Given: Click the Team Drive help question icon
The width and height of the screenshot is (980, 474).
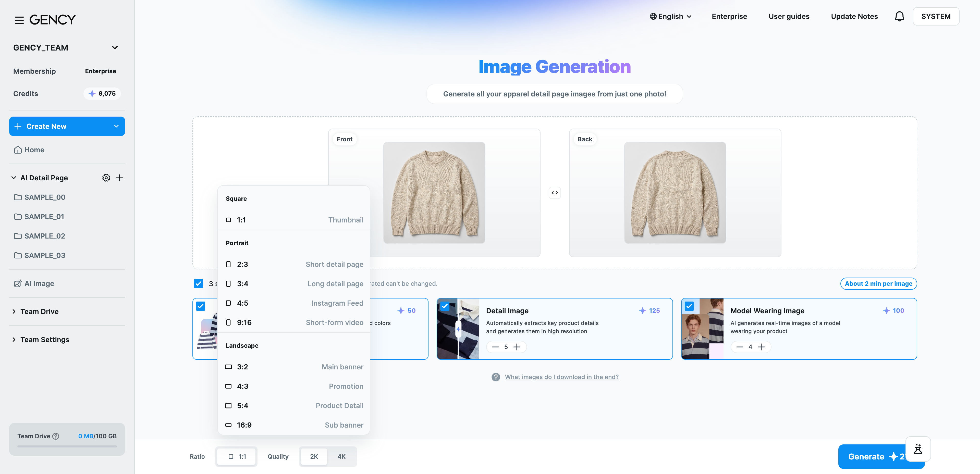Looking at the screenshot, I should pyautogui.click(x=56, y=436).
